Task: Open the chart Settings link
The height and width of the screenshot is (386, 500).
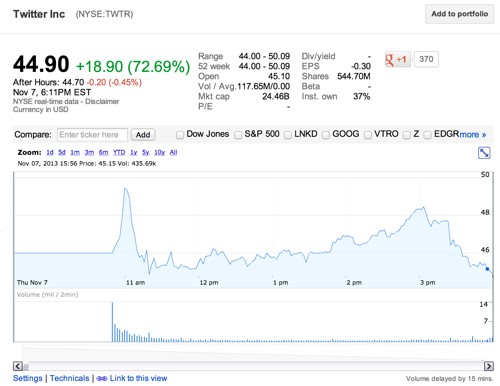Action: (28, 378)
